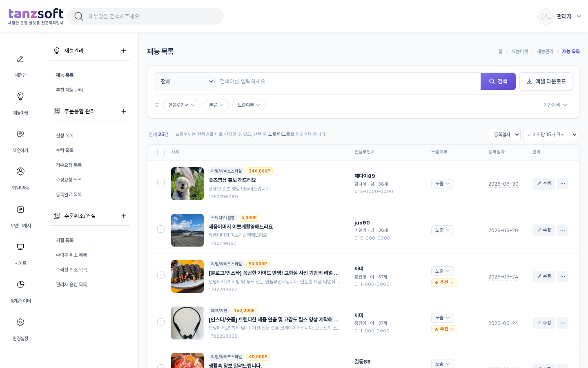Go to 재능마켓 in the breadcrumb
Viewport: 588px width, 368px height.
click(520, 52)
